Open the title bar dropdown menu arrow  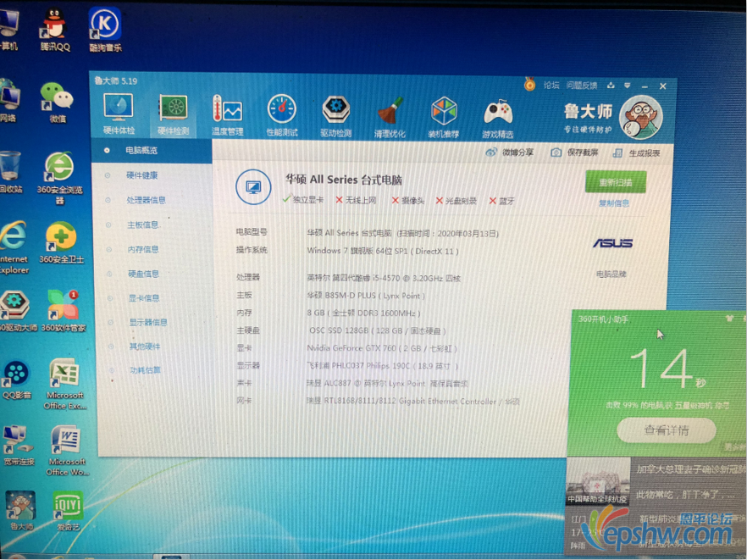tap(628, 86)
